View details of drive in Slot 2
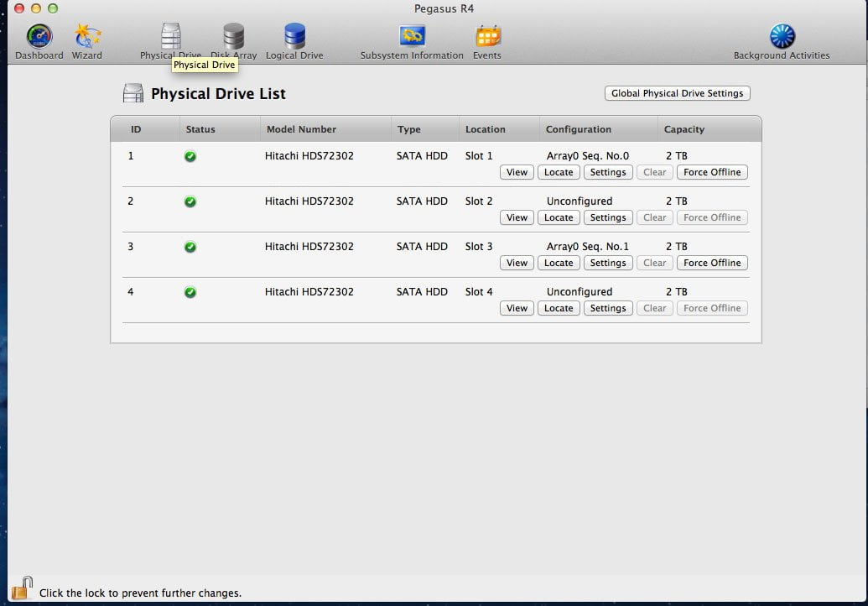This screenshot has height=606, width=868. coord(517,217)
